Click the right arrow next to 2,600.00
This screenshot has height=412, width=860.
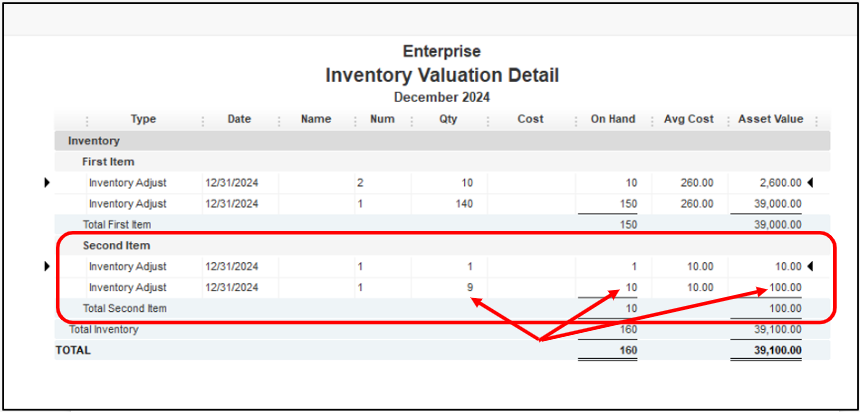pos(809,182)
